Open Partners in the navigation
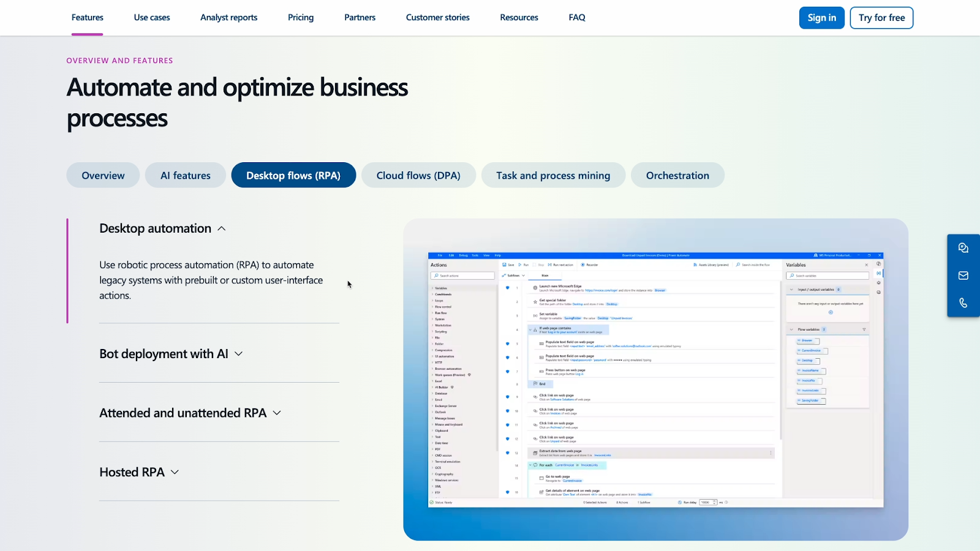The width and height of the screenshot is (980, 551). point(360,18)
